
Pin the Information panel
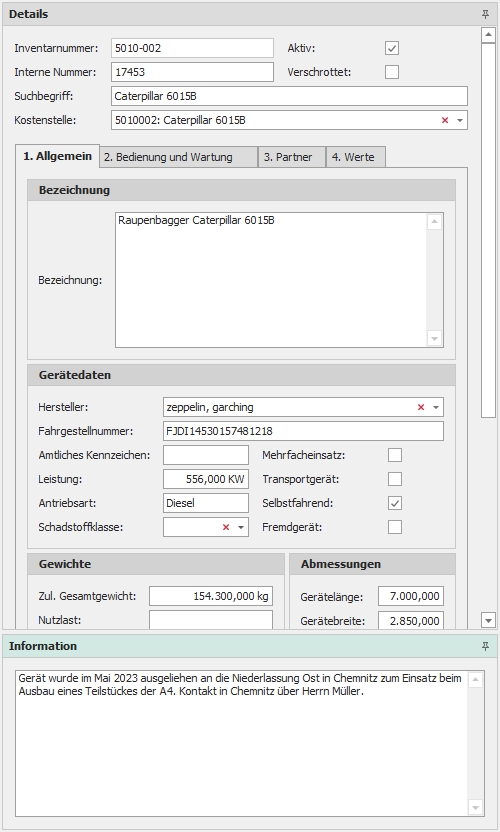tap(485, 646)
